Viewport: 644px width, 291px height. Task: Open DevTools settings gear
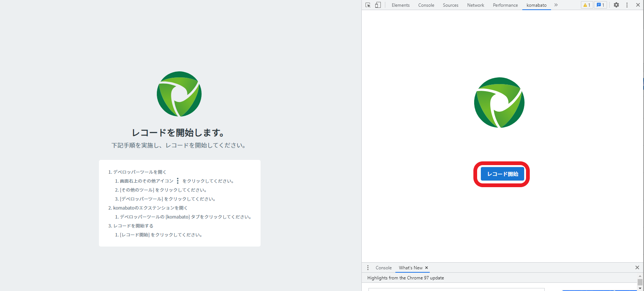click(616, 5)
